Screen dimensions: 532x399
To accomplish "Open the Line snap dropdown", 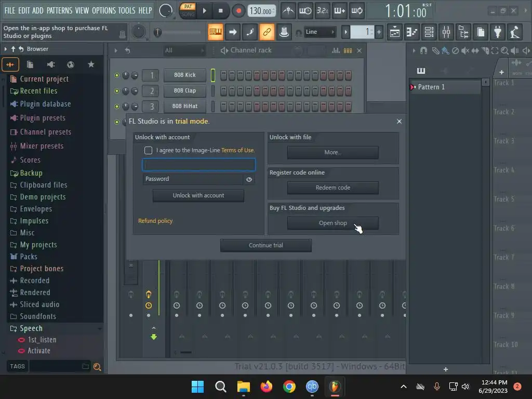I will (x=320, y=32).
